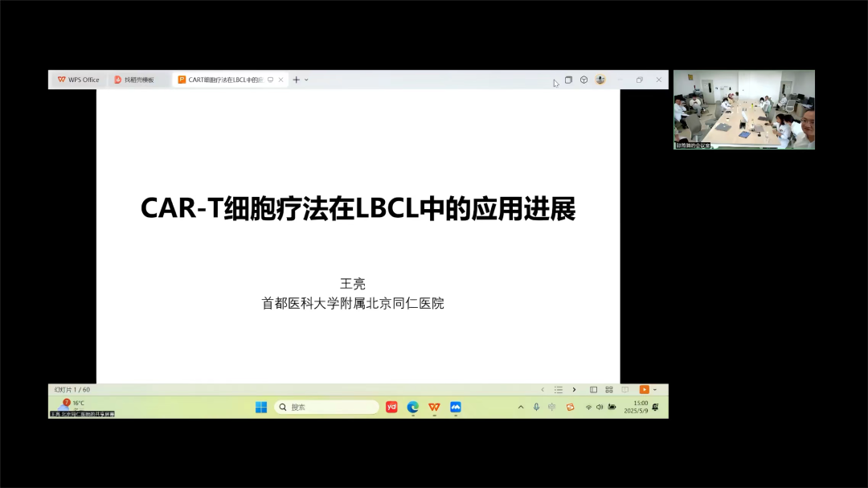Start the slideshow from the play icon
Viewport: 868px width, 488px height.
pos(645,390)
